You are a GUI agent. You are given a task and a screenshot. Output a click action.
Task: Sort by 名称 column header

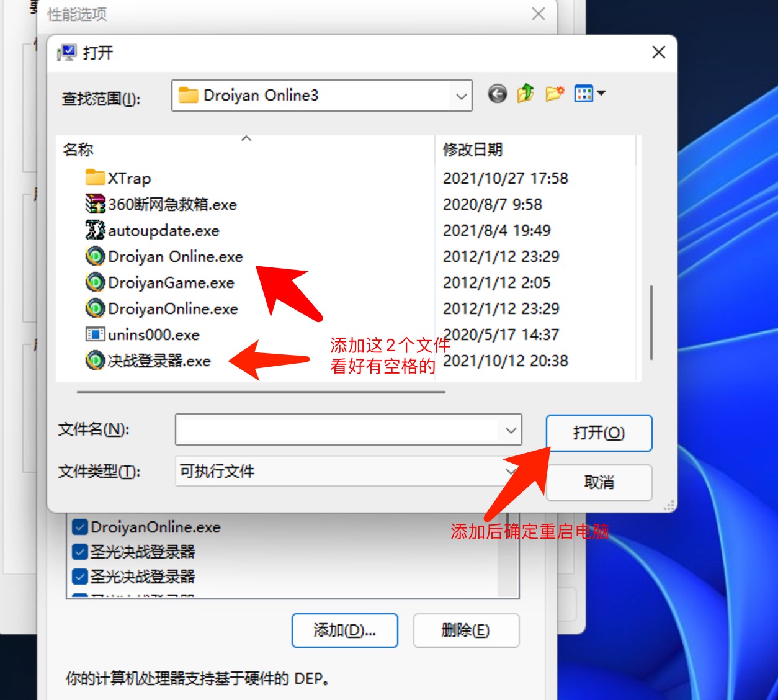[x=78, y=150]
